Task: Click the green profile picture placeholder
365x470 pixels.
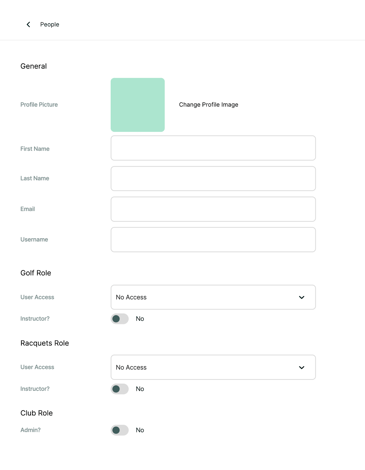Action: click(138, 105)
